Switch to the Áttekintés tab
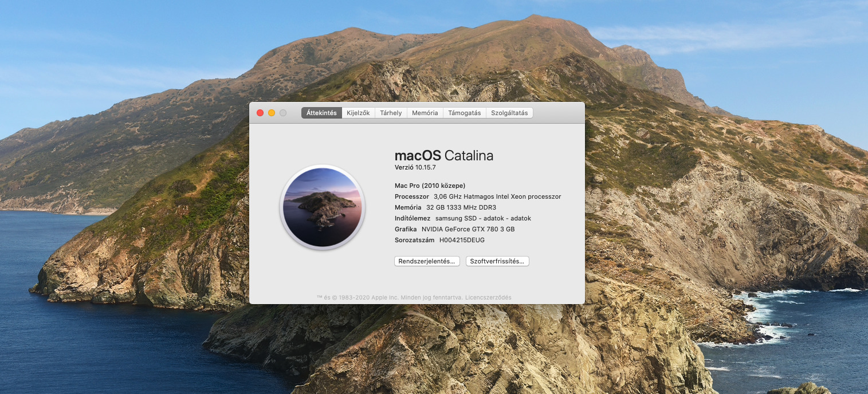This screenshot has height=394, width=868. tap(321, 113)
